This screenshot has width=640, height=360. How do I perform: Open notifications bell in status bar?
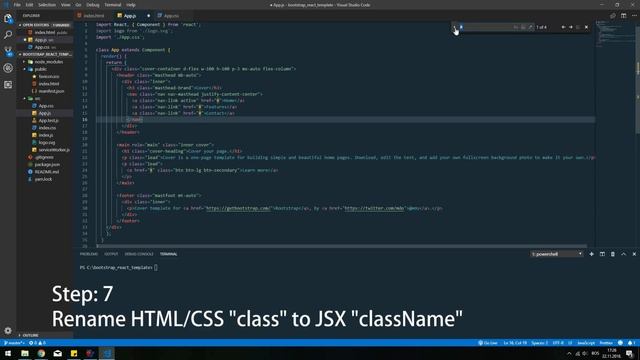pos(631,343)
